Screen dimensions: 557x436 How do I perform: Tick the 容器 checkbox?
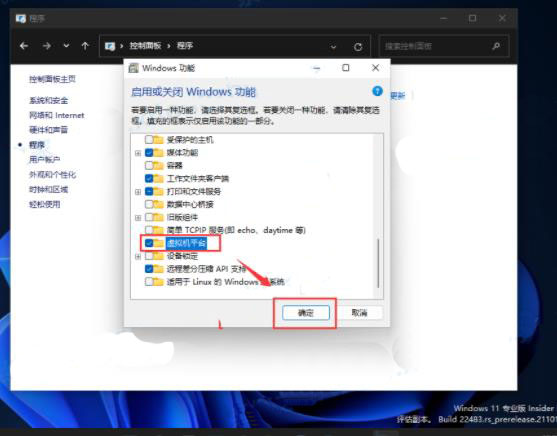[x=149, y=166]
